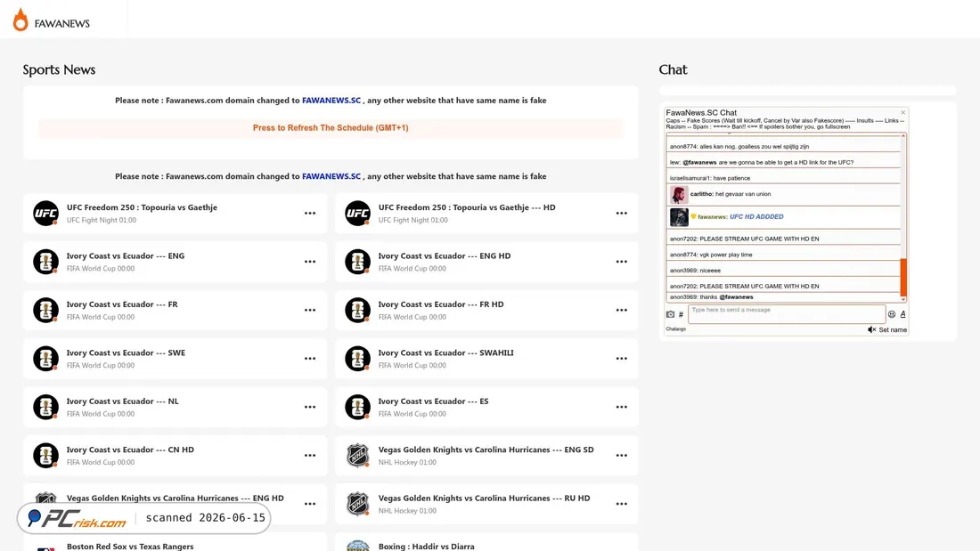Click Set name in chat
Screen dimensions: 980x551
(x=893, y=330)
